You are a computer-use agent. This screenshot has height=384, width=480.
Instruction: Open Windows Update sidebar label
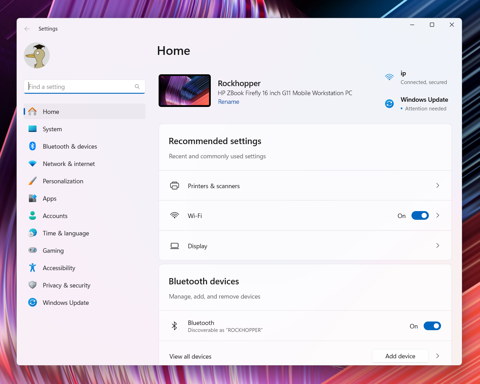pyautogui.click(x=66, y=303)
